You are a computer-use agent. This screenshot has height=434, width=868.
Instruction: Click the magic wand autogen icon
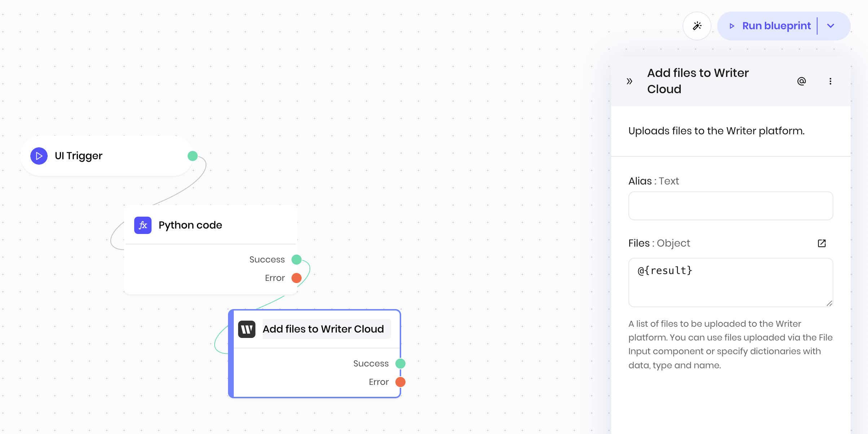click(x=697, y=26)
